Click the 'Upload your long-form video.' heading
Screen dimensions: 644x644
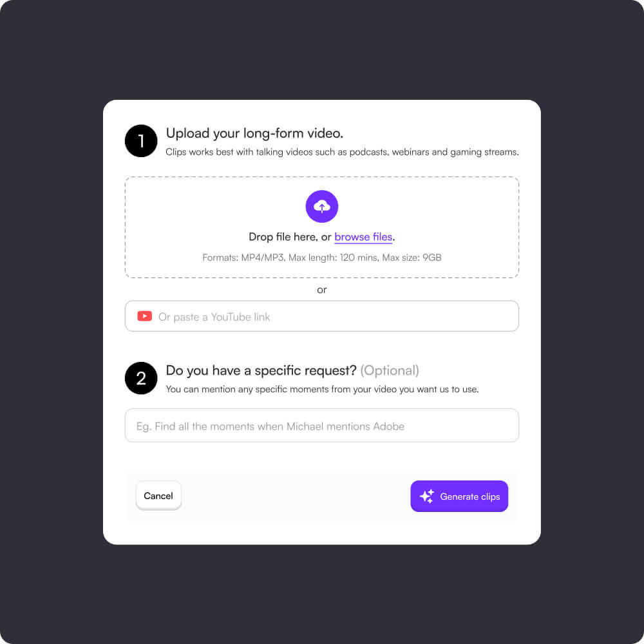tap(254, 133)
